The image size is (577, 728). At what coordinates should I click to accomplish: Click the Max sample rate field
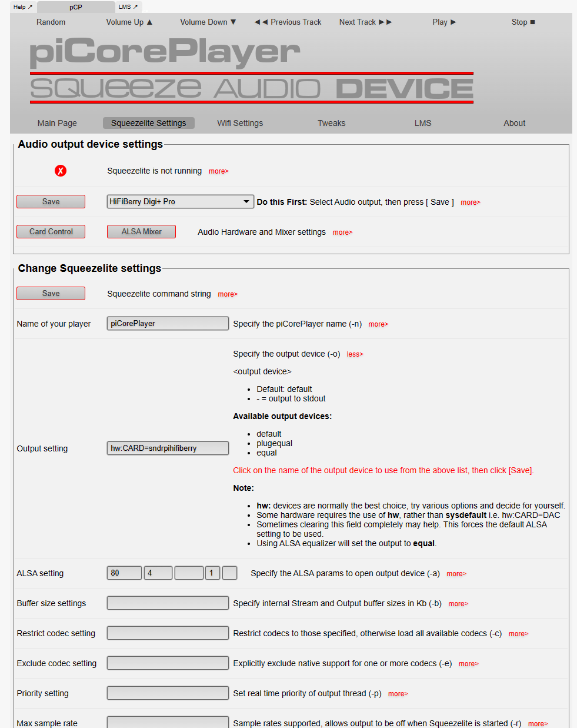168,722
